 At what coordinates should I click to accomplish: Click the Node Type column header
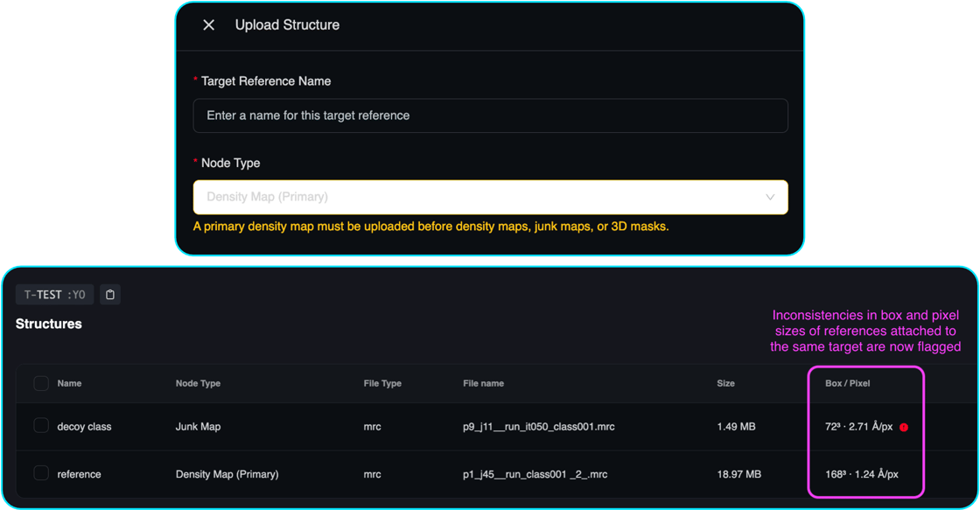click(x=198, y=383)
